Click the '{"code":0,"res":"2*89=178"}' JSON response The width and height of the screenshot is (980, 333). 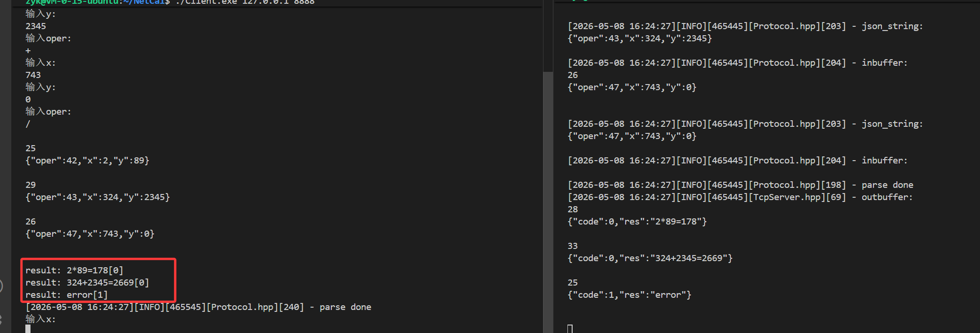(x=637, y=222)
